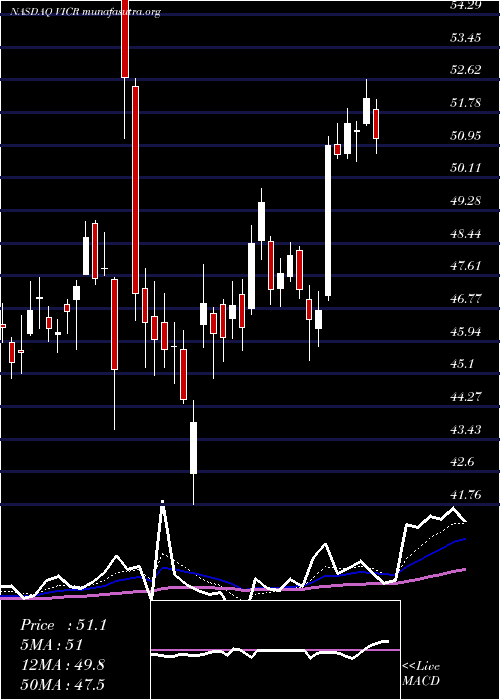Select the 44.27 price axis label

click(x=466, y=397)
